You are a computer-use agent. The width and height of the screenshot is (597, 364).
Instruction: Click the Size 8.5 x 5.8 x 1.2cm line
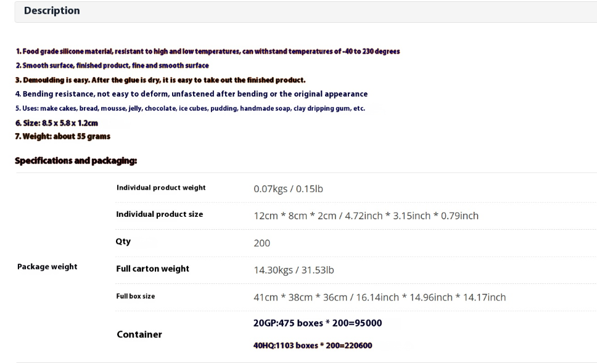coord(57,123)
